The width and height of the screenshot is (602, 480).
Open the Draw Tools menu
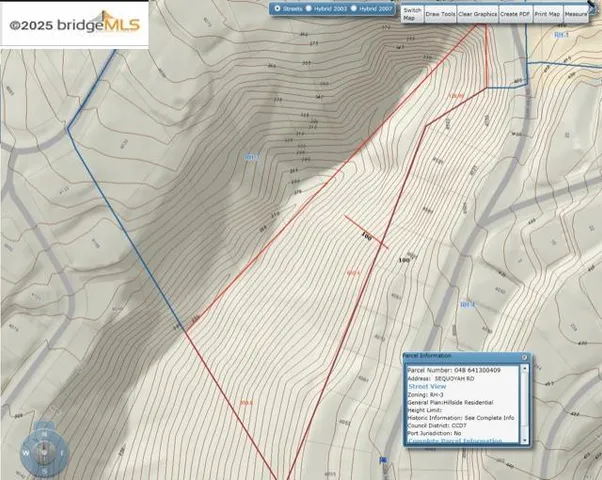click(x=438, y=14)
